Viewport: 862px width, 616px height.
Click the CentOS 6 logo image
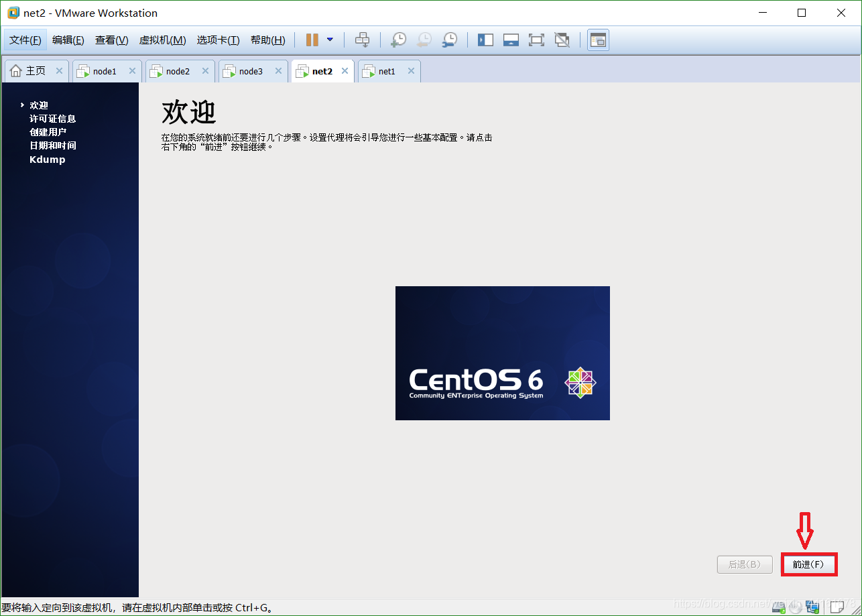point(503,353)
